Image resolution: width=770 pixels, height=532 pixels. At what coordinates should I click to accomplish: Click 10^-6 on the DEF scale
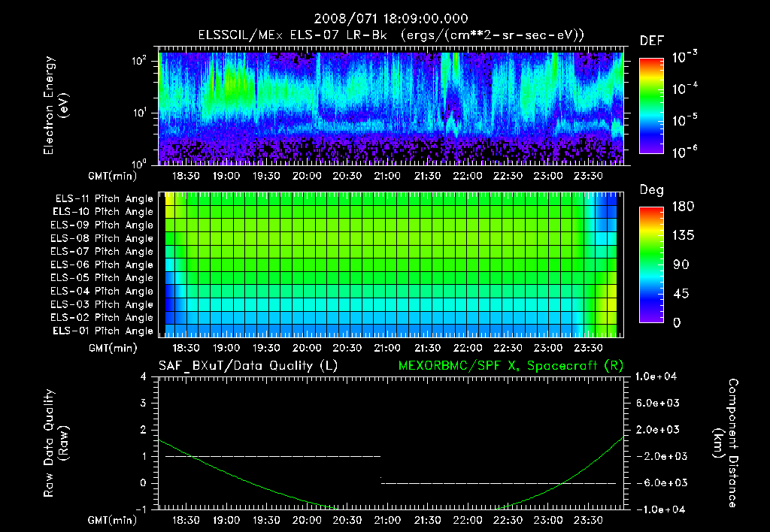[x=684, y=152]
